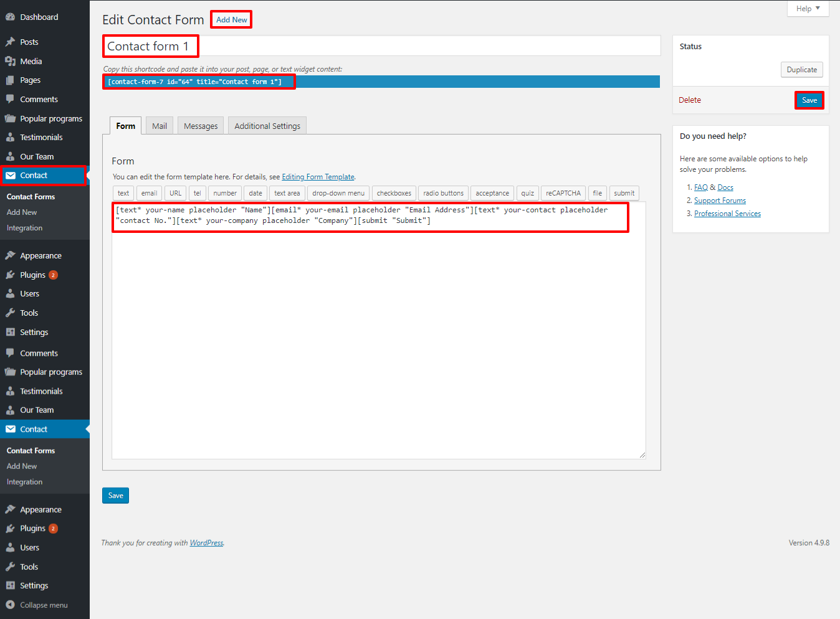840x619 pixels.
Task: Click the Collapse menu arrow icon
Action: click(x=10, y=605)
